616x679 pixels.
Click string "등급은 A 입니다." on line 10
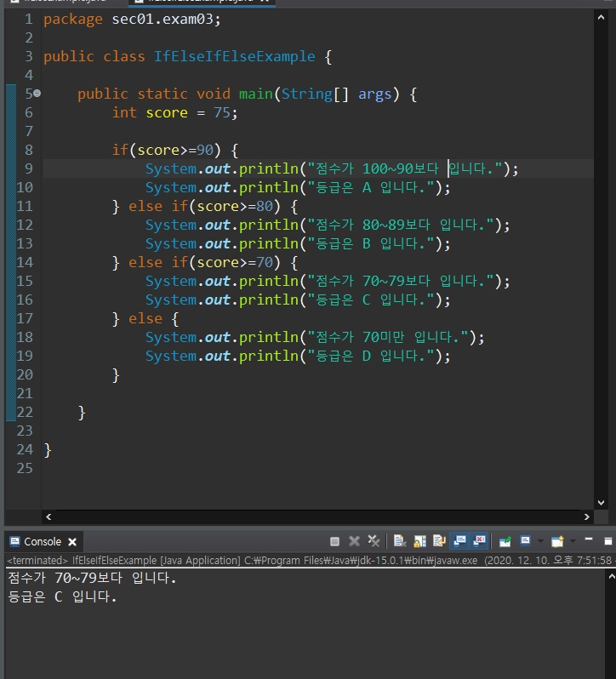[371, 187]
